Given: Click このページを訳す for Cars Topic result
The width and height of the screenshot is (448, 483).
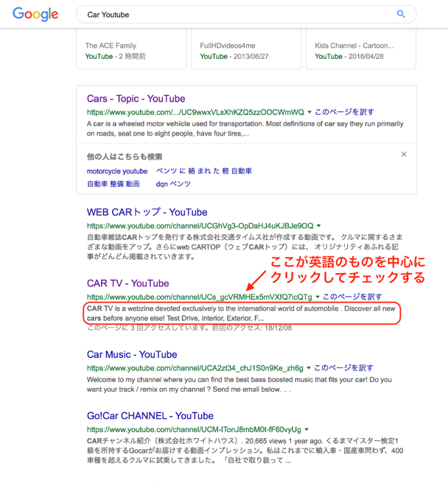Looking at the screenshot, I should tap(344, 112).
